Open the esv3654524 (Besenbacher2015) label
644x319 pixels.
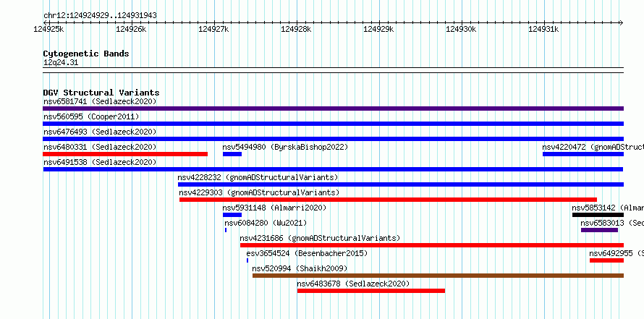(x=307, y=253)
